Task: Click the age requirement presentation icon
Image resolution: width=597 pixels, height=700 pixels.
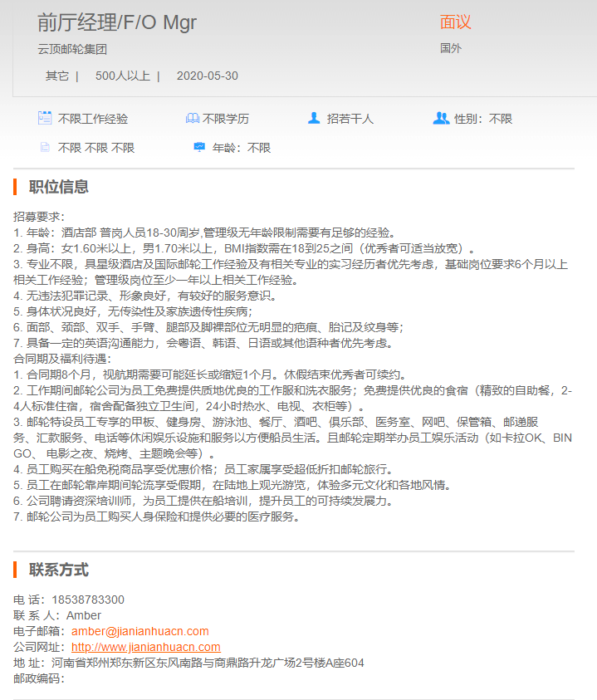Action: pos(199,148)
